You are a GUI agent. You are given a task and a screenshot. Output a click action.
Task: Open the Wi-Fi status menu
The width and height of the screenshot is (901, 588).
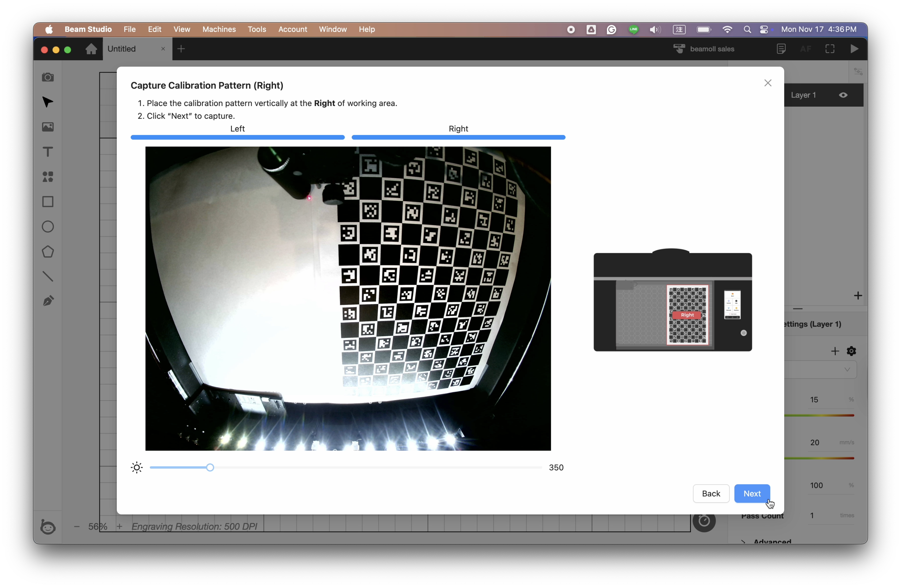tap(727, 29)
